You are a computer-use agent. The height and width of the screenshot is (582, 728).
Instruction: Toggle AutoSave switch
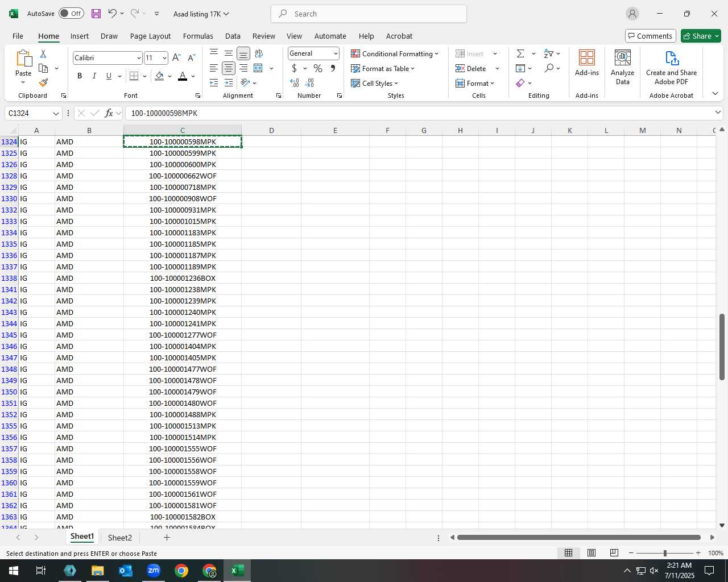coord(71,14)
